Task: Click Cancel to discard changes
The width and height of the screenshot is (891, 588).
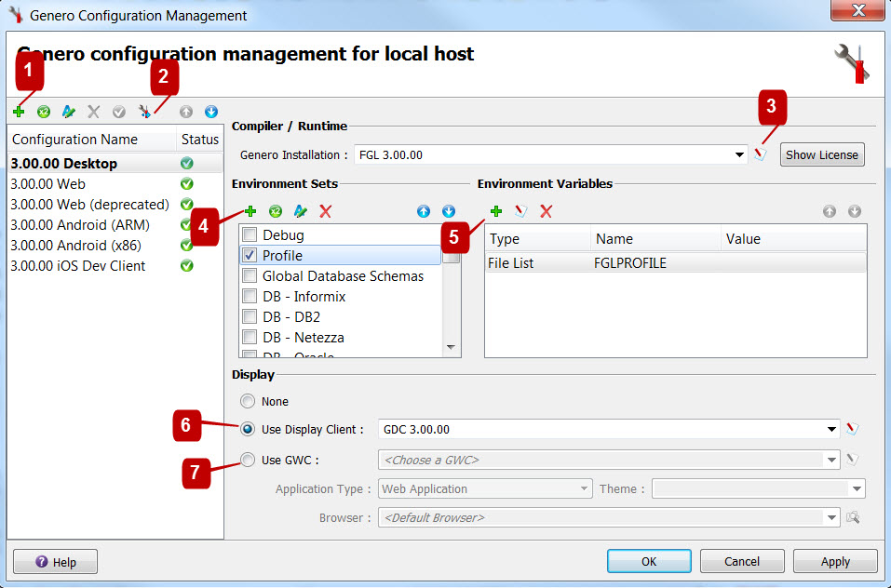Action: point(742,561)
